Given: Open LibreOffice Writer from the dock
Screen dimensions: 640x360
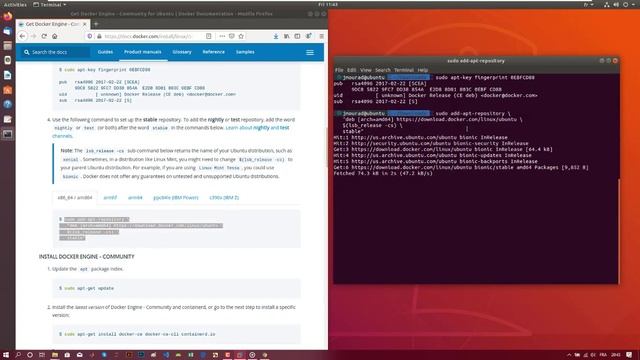Looking at the screenshot, I should [x=8, y=75].
